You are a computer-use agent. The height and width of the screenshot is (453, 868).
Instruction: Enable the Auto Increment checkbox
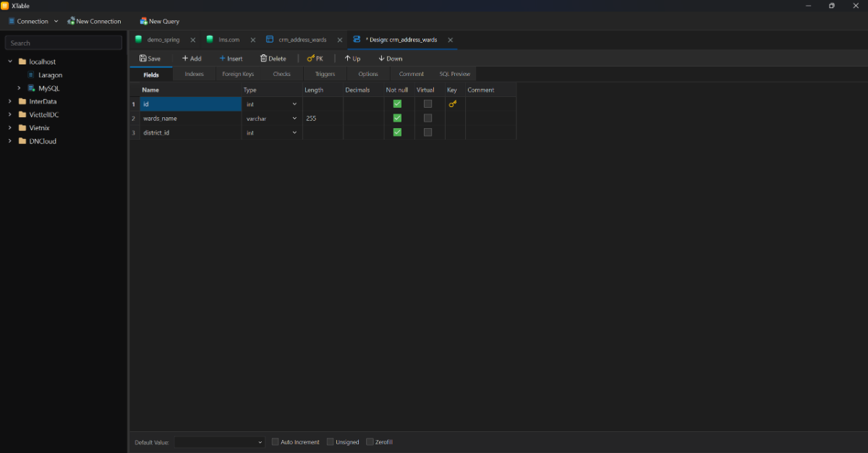(276, 441)
